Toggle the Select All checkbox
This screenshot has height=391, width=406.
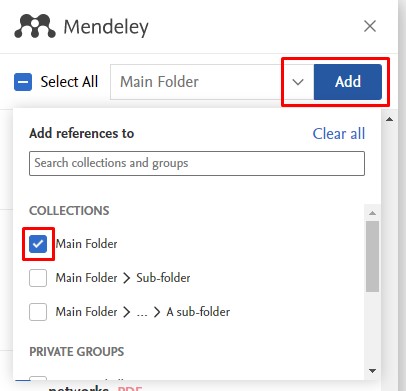pyautogui.click(x=23, y=82)
